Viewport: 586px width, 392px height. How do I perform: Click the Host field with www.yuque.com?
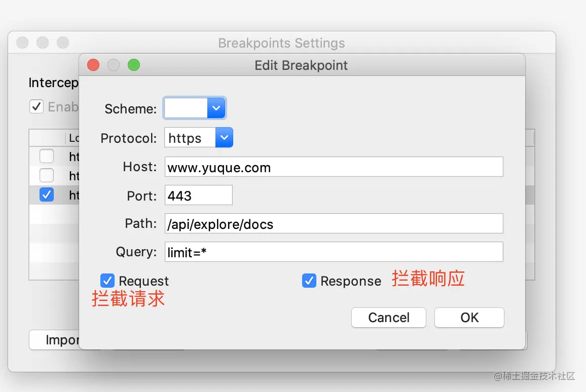click(x=334, y=167)
